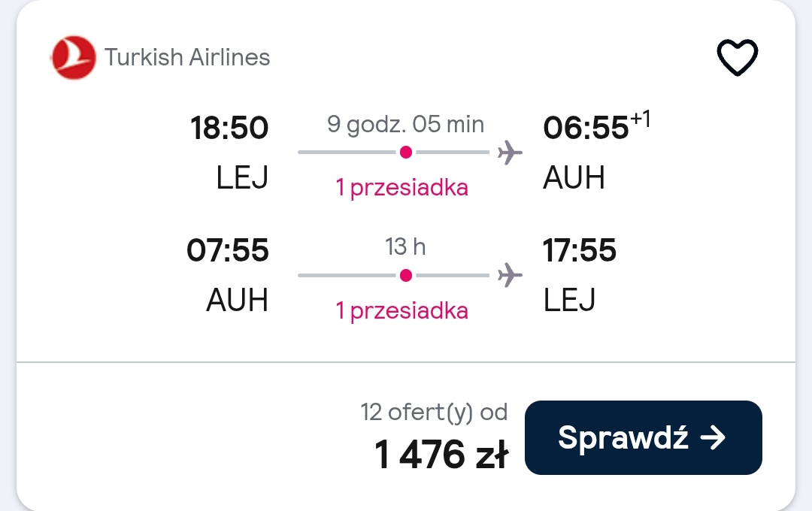812x511 pixels.
Task: Click the outbound AUH destination code
Action: tap(574, 177)
